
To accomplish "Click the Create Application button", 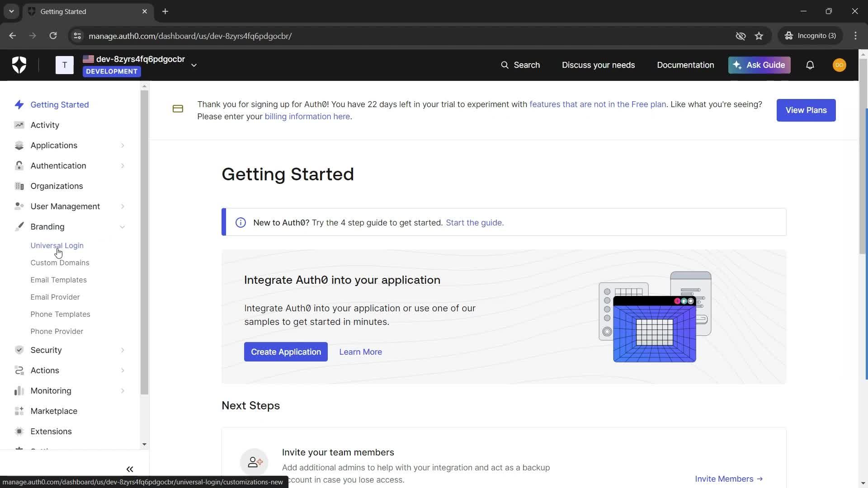I will click(x=286, y=352).
